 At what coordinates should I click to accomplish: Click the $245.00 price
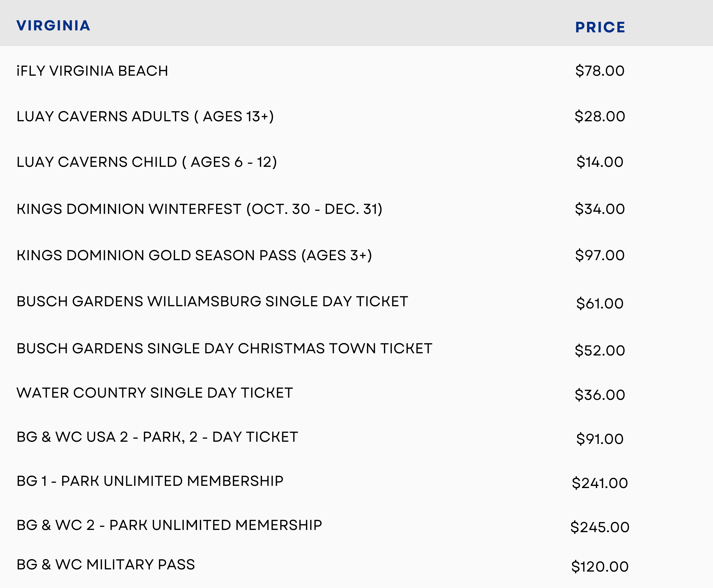[600, 527]
